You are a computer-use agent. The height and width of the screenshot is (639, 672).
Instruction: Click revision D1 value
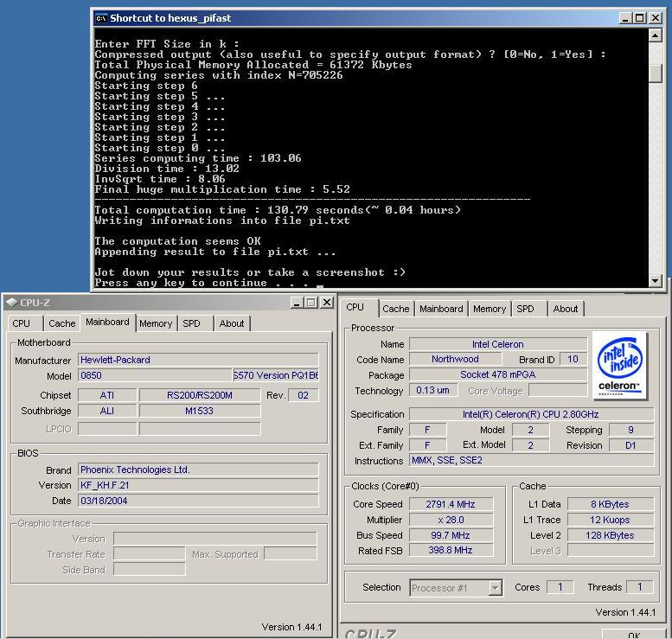[631, 445]
